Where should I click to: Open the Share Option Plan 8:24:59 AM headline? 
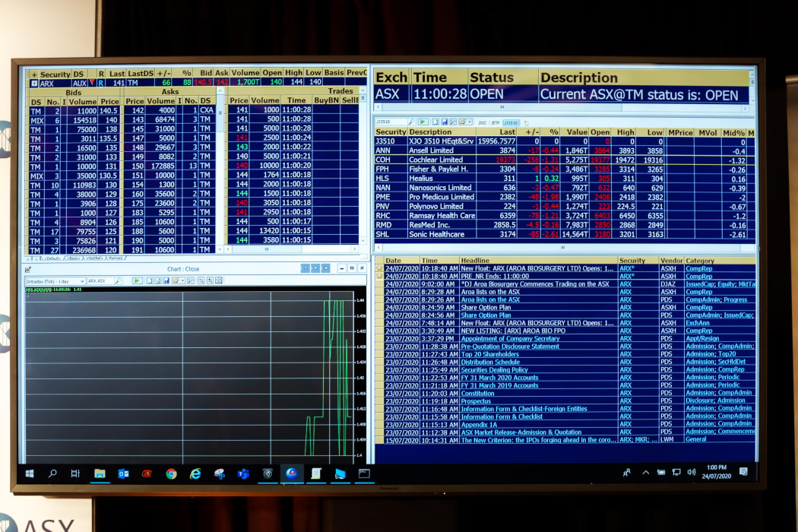point(486,308)
